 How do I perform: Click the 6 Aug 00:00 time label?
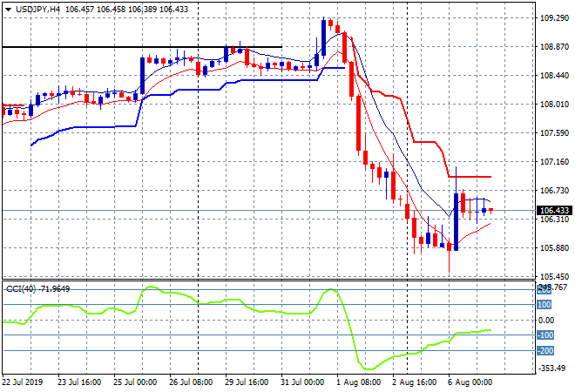click(x=470, y=382)
